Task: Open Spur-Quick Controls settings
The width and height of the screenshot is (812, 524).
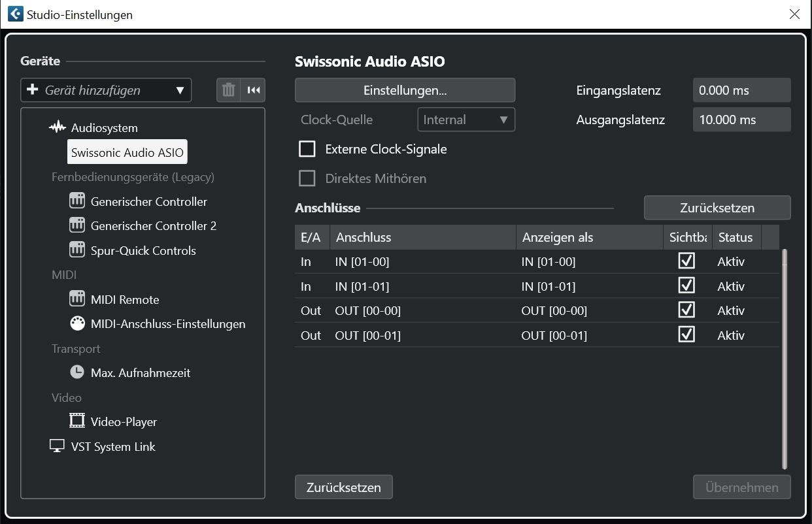Action: (143, 250)
